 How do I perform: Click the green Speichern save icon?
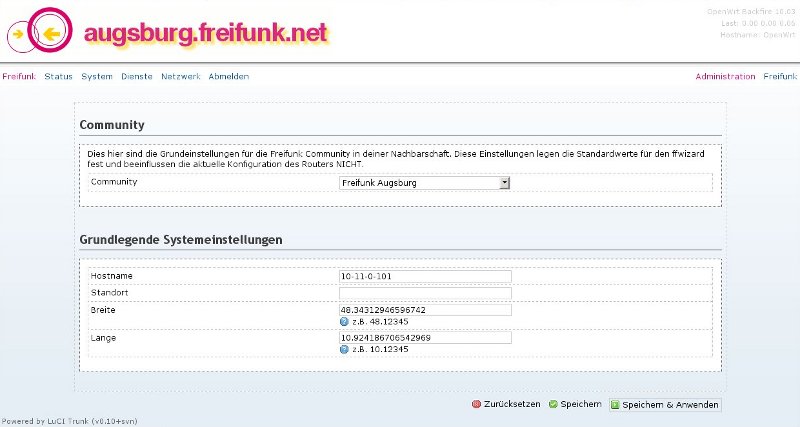point(553,404)
